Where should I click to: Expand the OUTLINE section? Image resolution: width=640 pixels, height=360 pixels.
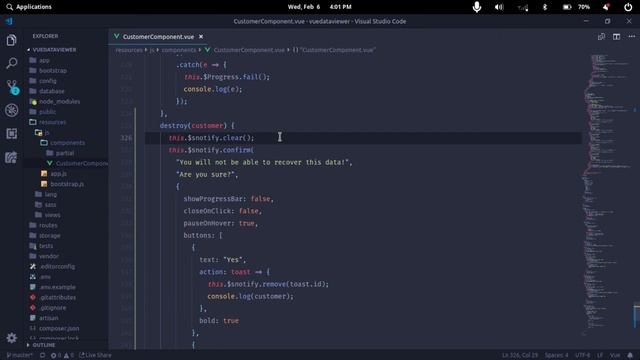(44, 345)
